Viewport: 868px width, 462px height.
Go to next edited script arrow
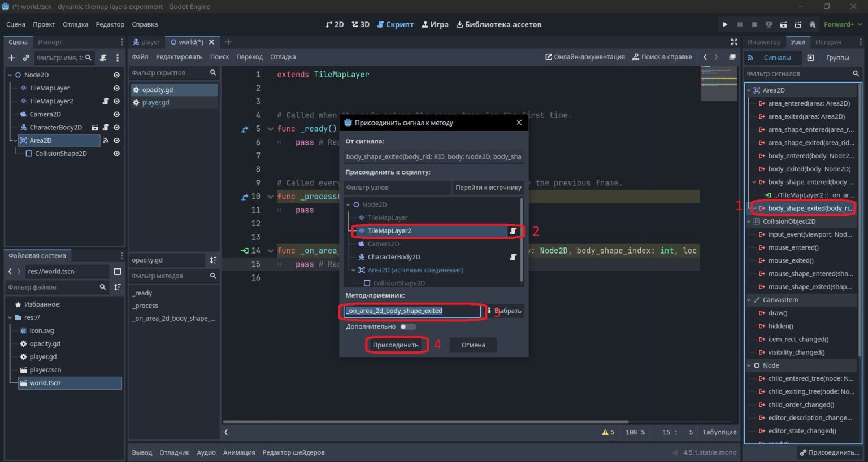(x=716, y=57)
